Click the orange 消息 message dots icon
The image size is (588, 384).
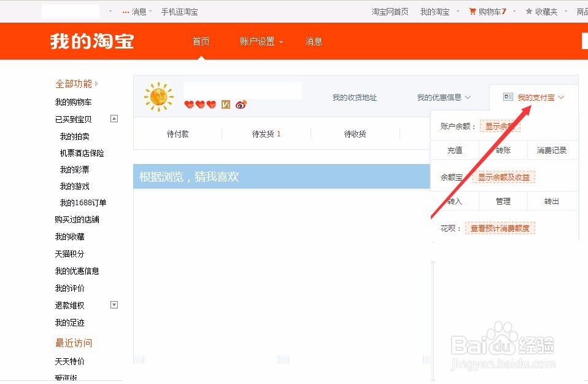127,10
